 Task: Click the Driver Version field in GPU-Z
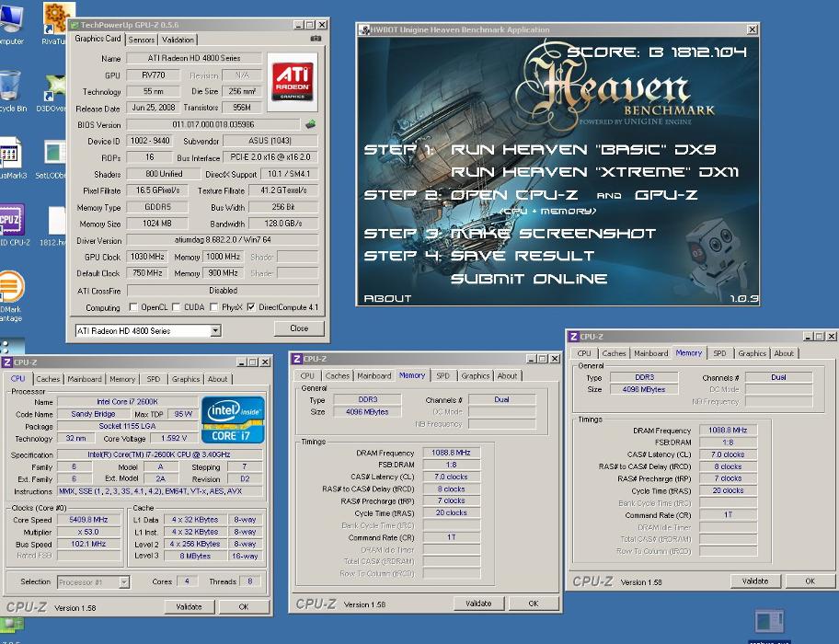[222, 240]
